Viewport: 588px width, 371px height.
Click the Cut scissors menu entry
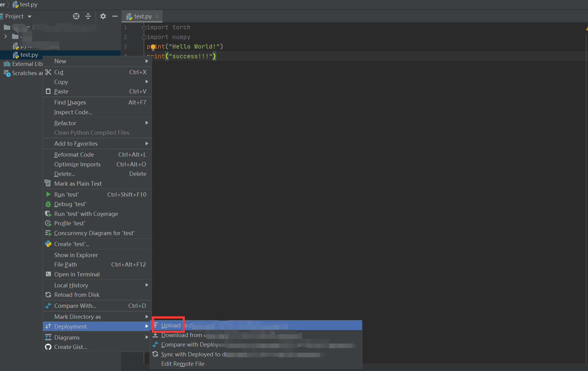tap(59, 72)
